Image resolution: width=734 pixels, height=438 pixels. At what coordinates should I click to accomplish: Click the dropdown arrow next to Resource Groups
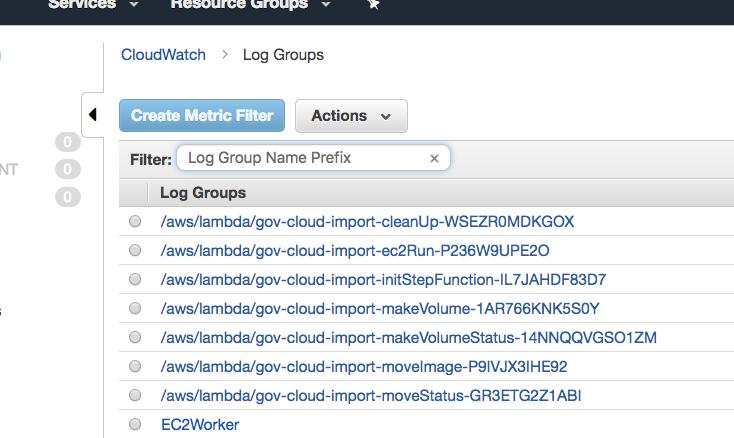(326, 5)
